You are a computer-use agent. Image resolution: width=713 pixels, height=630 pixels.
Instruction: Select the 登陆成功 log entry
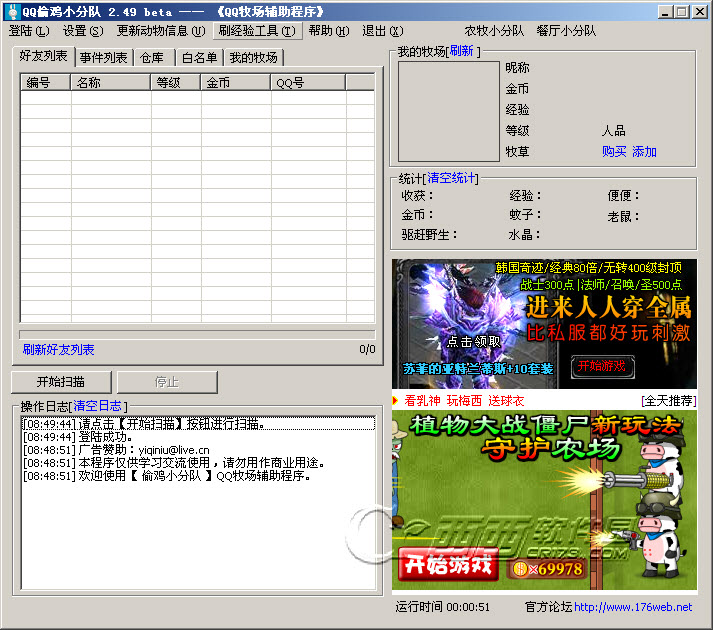tap(198, 437)
